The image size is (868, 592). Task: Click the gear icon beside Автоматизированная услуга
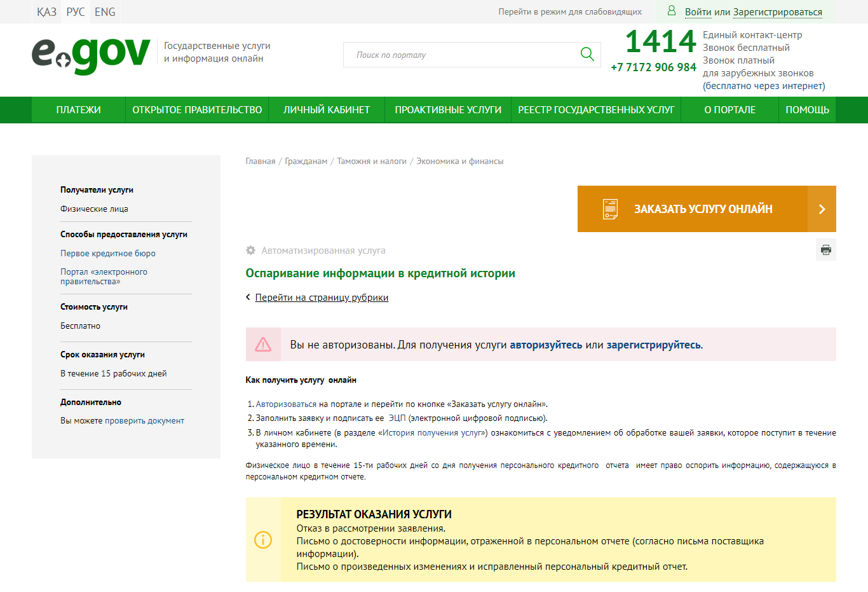(251, 251)
